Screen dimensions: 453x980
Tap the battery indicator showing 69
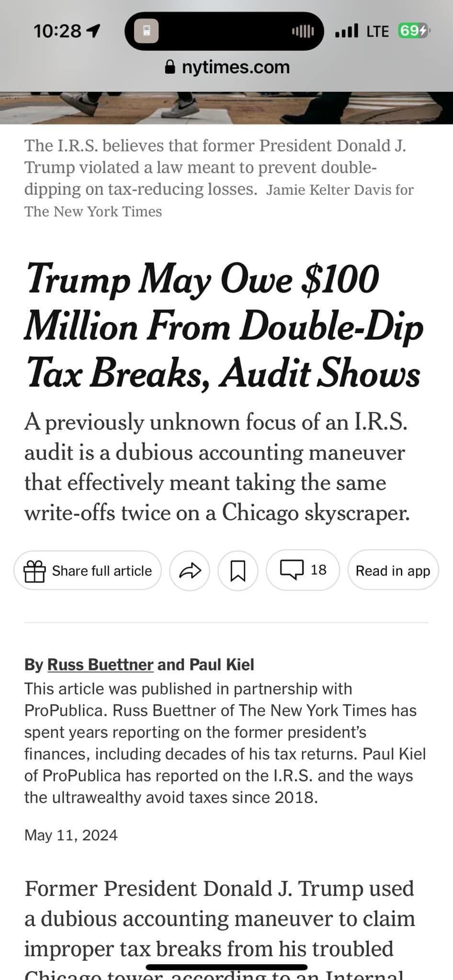[413, 31]
